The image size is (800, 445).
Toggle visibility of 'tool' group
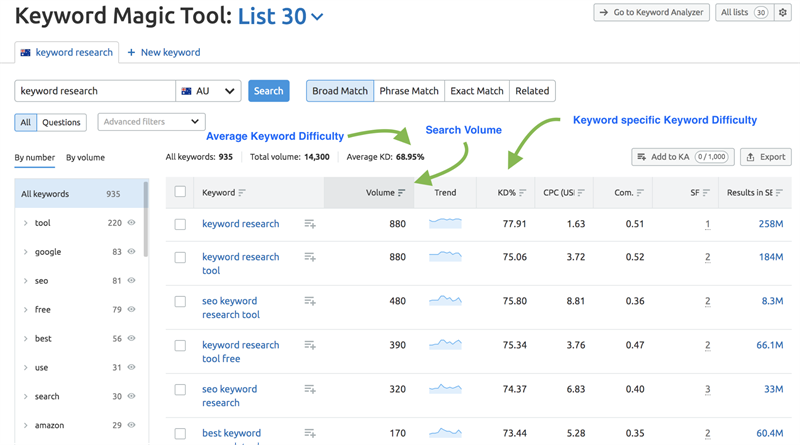coord(131,222)
